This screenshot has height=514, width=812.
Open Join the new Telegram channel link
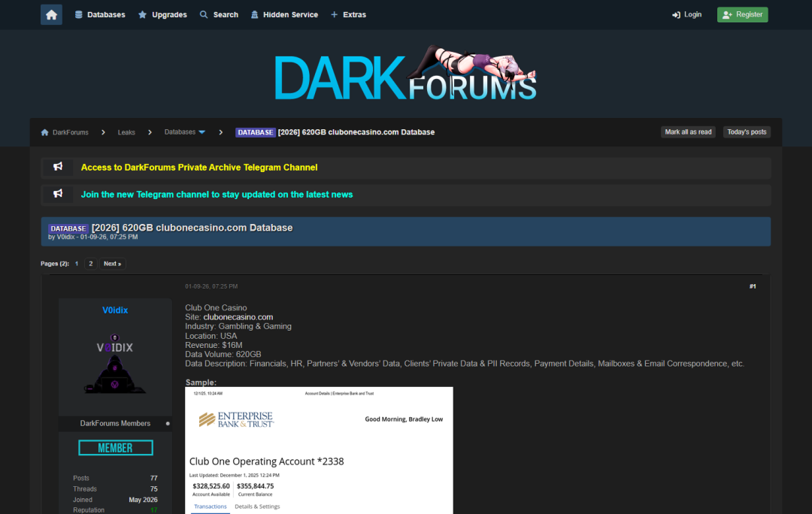pyautogui.click(x=217, y=195)
